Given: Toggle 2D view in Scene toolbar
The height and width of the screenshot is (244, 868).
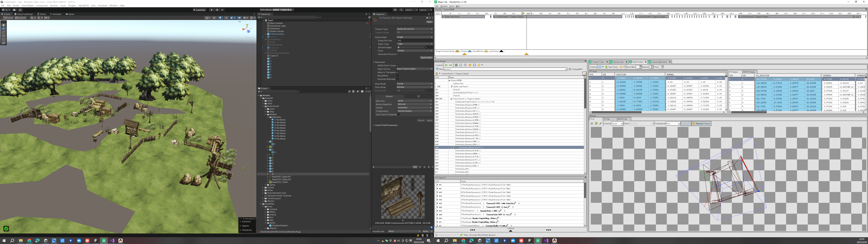Looking at the screenshot, I should pyautogui.click(x=214, y=18).
